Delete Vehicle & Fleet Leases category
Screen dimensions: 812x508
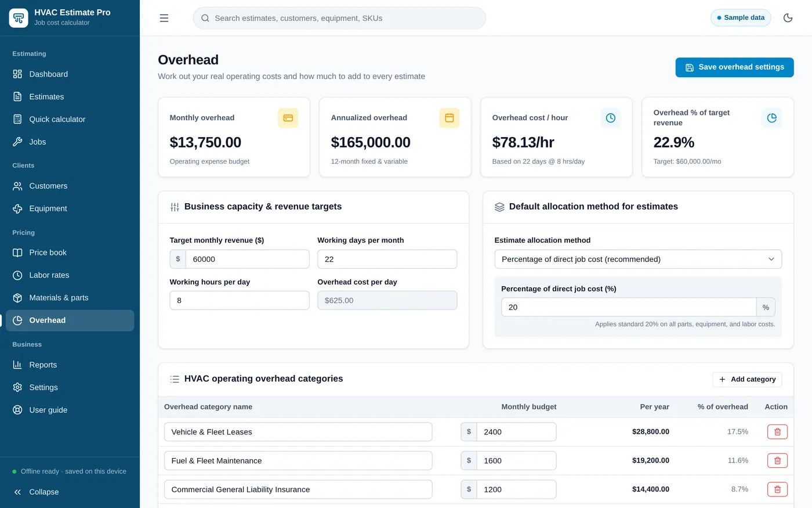777,432
